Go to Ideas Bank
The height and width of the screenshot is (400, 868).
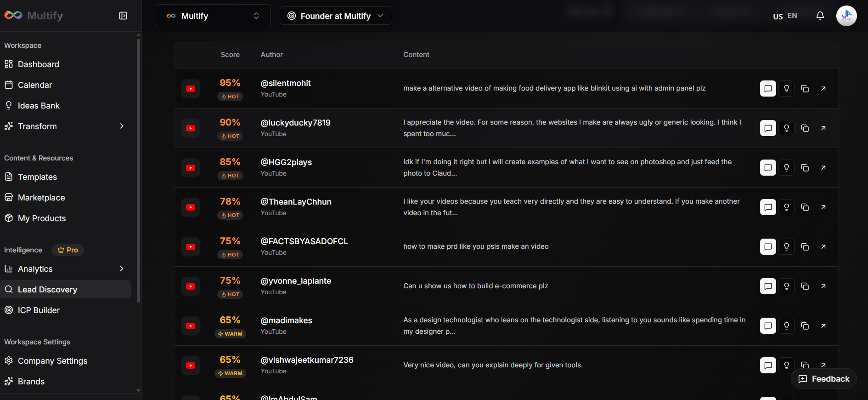39,106
